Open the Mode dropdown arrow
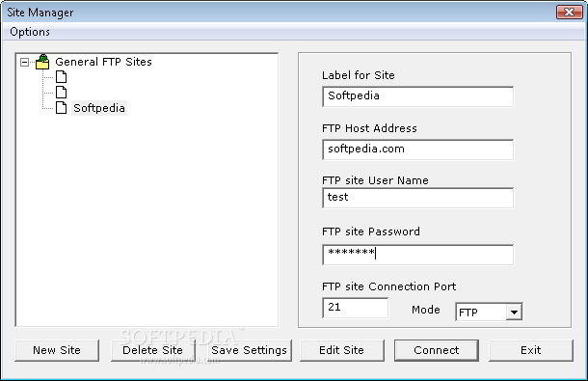Screen dimensions: 588x381 514,312
